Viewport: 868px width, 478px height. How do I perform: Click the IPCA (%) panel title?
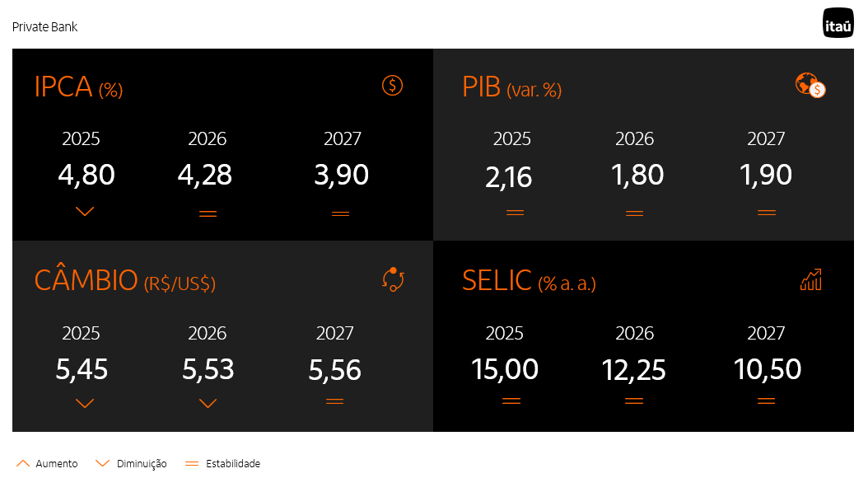click(78, 87)
